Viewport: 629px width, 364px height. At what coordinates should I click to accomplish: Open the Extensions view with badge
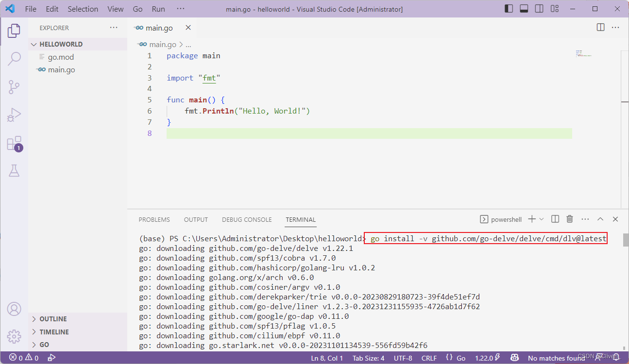point(14,144)
